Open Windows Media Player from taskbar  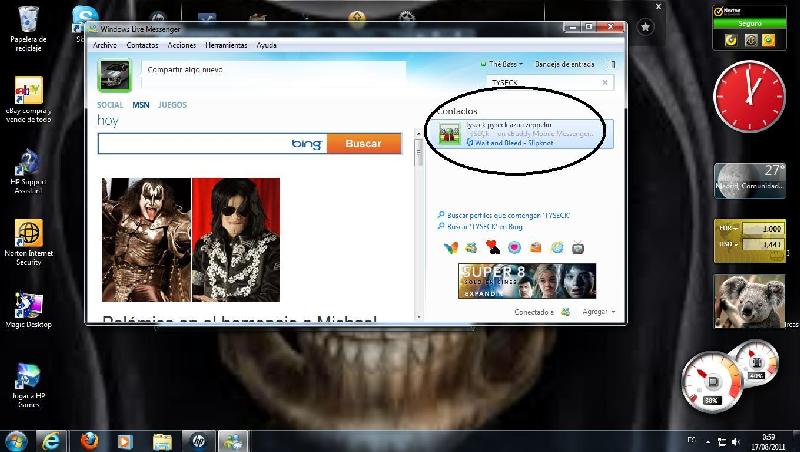pyautogui.click(x=125, y=441)
